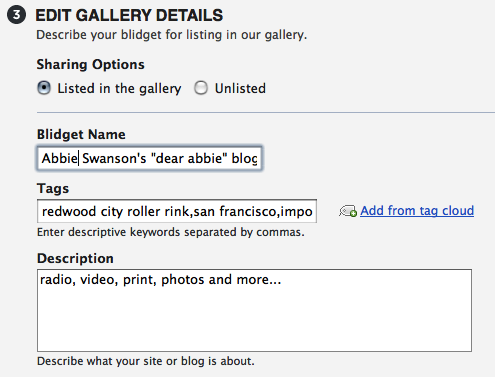Click the divider line below Sharing Options
Image resolution: width=495 pixels, height=377 pixels.
[x=266, y=113]
